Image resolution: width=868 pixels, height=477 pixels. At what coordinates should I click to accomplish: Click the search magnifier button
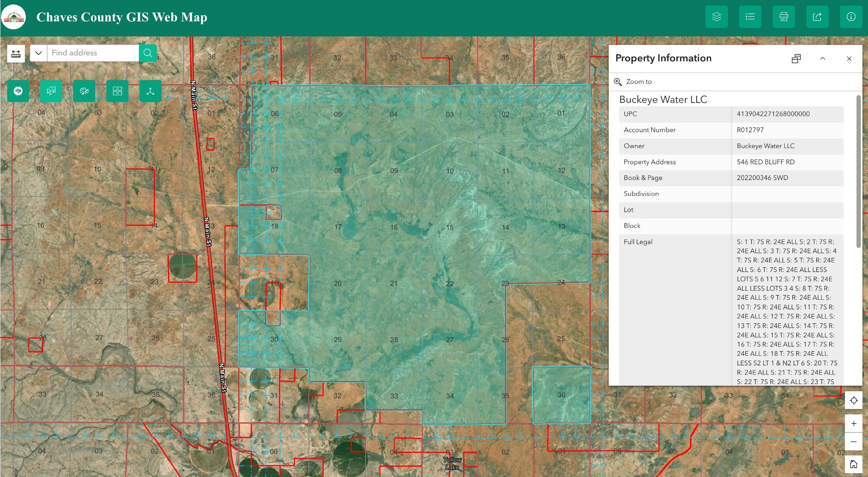coord(148,53)
